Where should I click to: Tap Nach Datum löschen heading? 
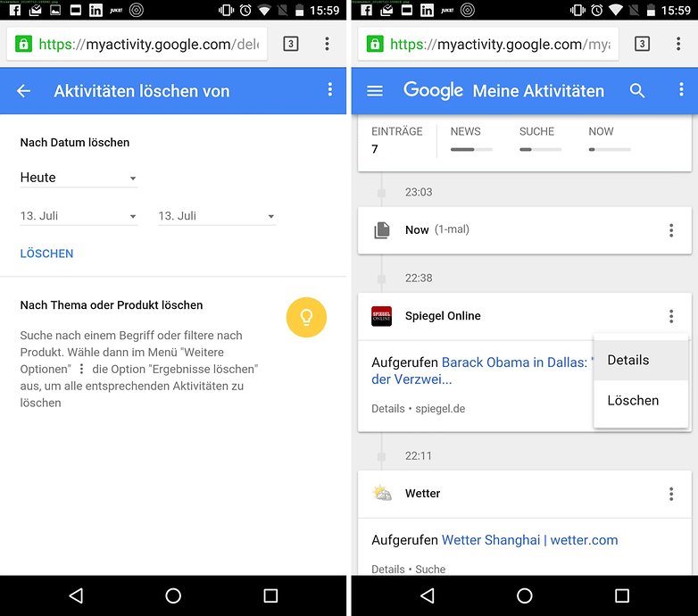pos(75,143)
